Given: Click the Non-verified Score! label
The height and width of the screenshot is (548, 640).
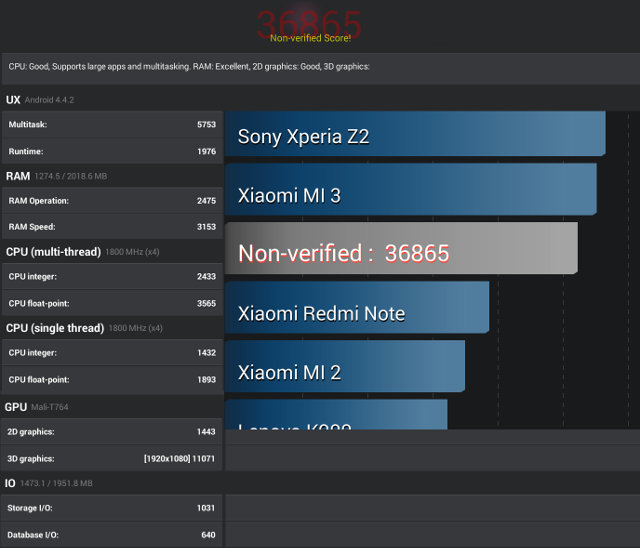Looking at the screenshot, I should point(310,38).
